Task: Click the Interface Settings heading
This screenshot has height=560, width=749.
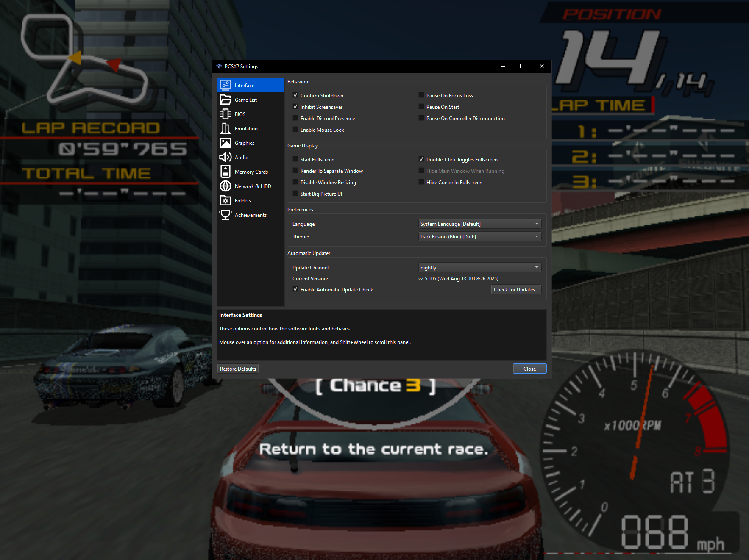Action: 240,315
